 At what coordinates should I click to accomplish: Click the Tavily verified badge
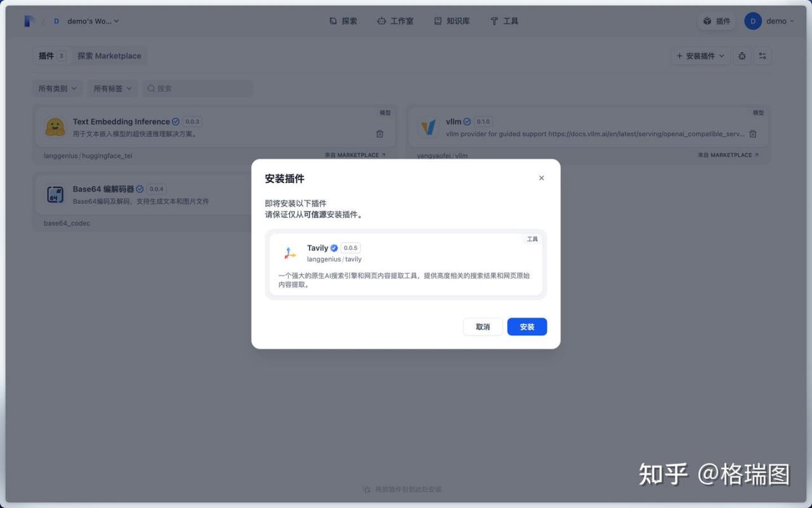click(x=334, y=248)
